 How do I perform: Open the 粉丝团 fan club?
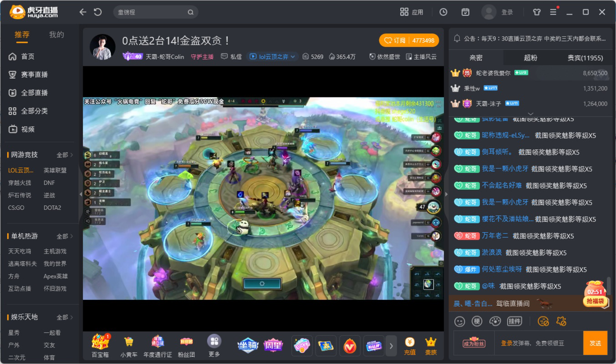(186, 346)
